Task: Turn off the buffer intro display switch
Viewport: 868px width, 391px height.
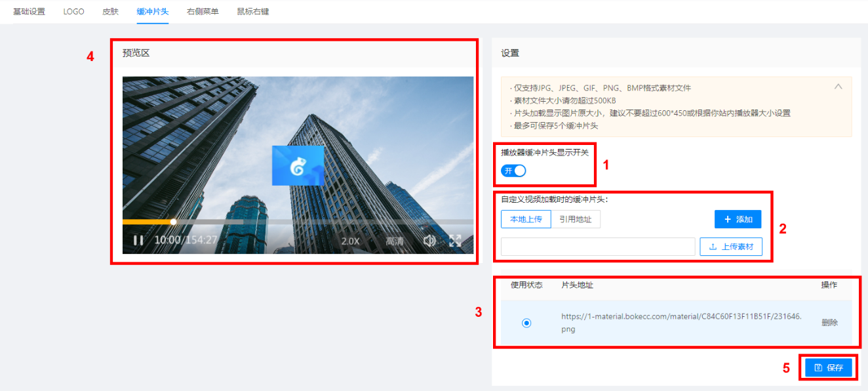Action: click(513, 171)
